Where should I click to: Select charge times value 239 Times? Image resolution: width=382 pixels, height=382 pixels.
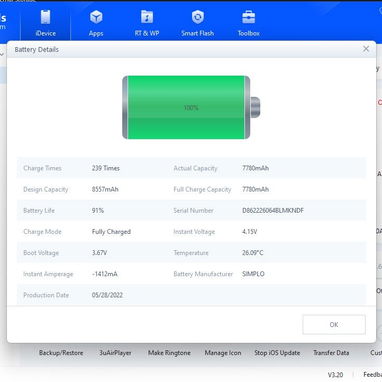106,168
